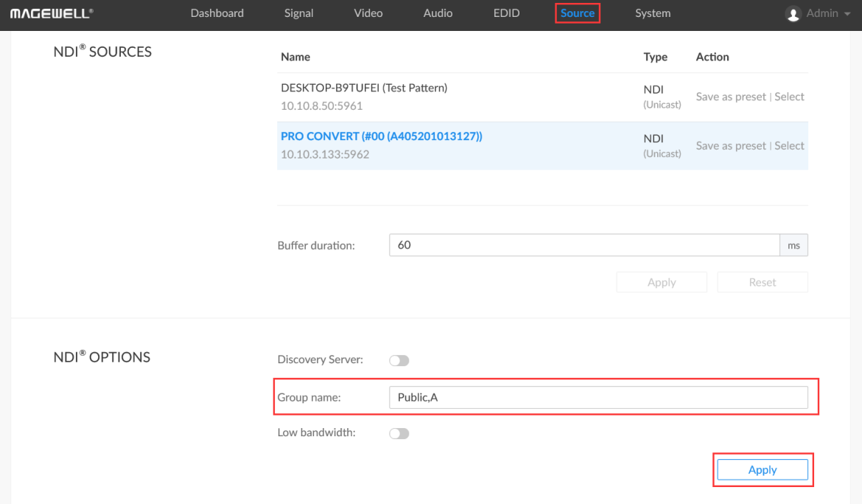This screenshot has height=504, width=862.
Task: Click the Source tab
Action: coord(577,13)
